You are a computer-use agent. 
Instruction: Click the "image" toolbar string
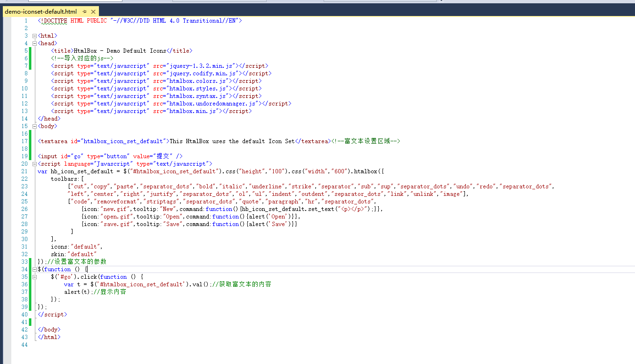(x=451, y=194)
